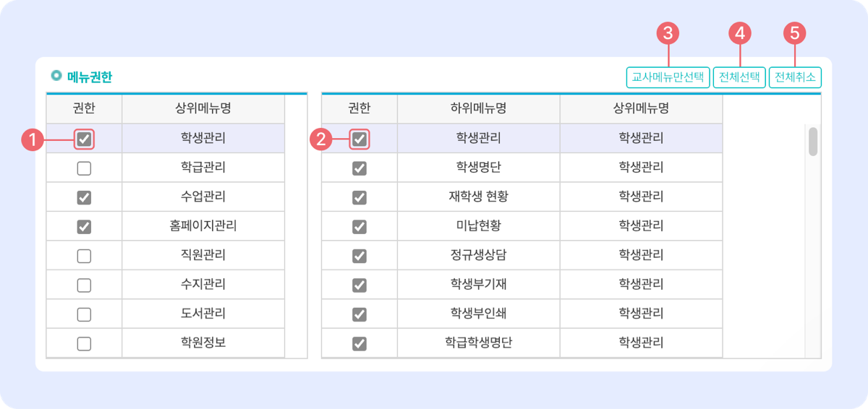This screenshot has width=868, height=409.
Task: Toggle the 학생부기재 submenu checkbox
Action: 359,285
